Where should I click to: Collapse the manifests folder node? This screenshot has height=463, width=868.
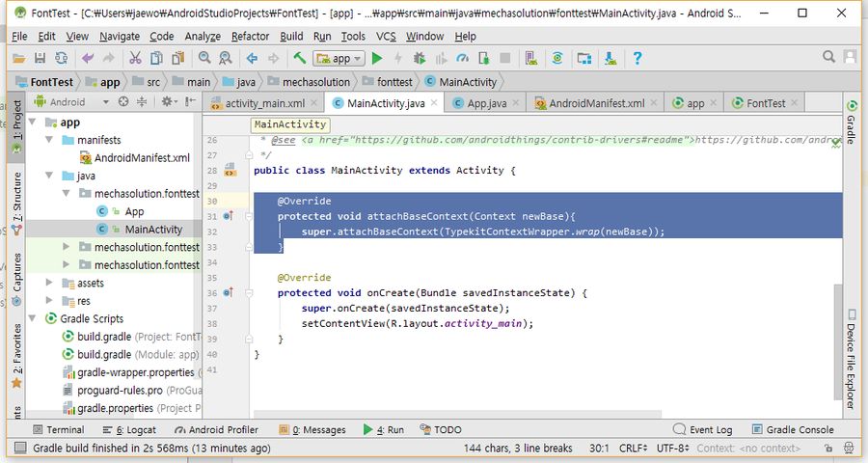tap(49, 140)
